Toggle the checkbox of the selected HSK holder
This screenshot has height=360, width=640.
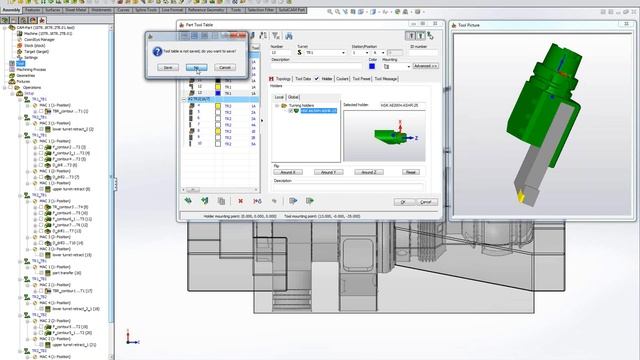click(291, 111)
